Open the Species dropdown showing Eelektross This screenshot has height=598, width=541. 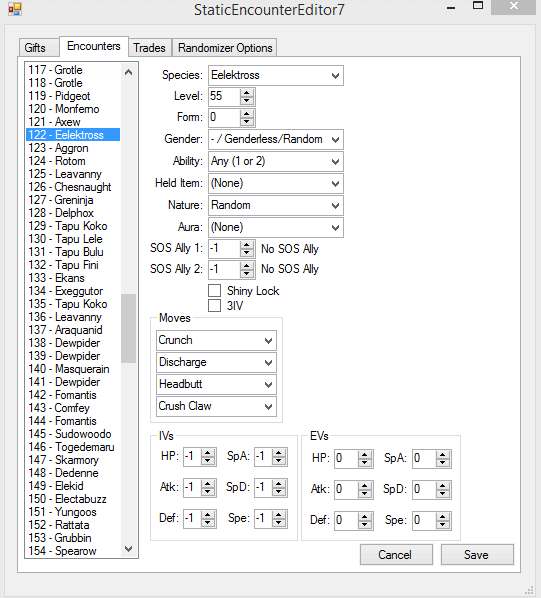point(276,76)
